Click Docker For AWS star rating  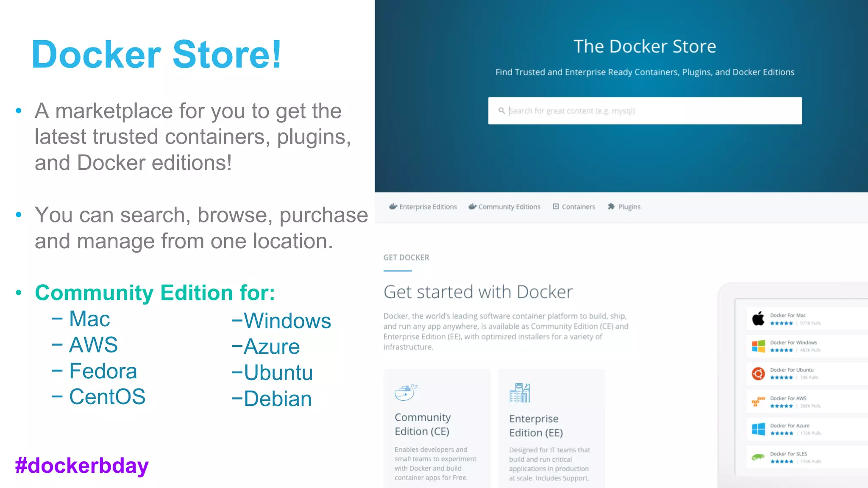pos(782,406)
